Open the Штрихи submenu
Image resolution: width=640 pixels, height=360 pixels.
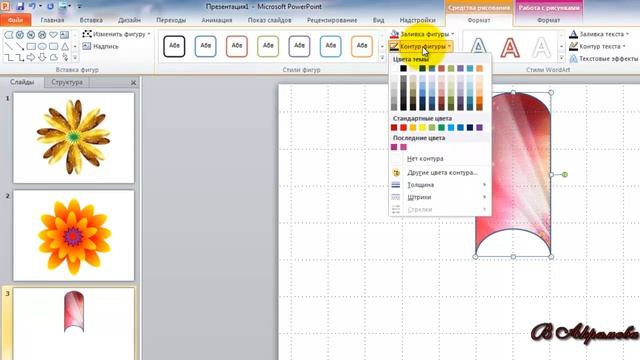(x=440, y=197)
